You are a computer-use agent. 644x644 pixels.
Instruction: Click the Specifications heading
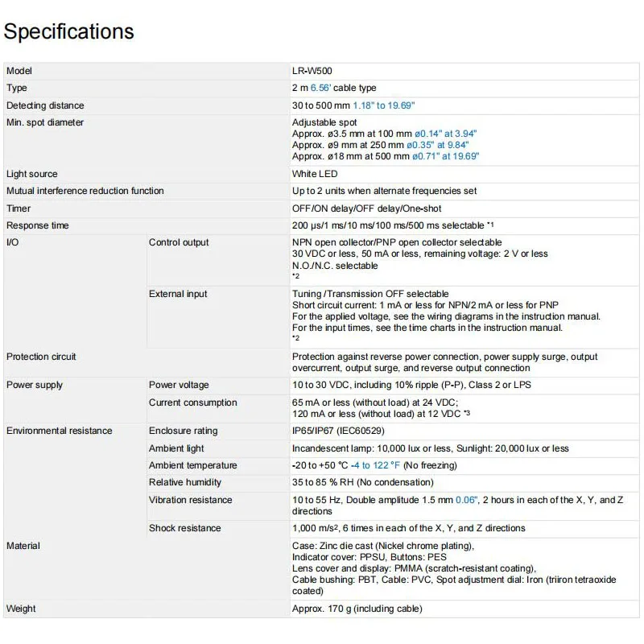point(68,31)
